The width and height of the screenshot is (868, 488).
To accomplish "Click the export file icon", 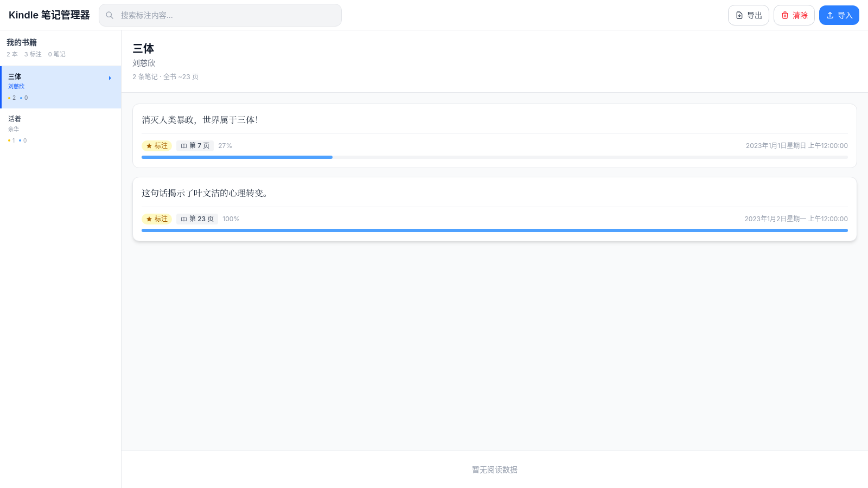I will pos(739,15).
